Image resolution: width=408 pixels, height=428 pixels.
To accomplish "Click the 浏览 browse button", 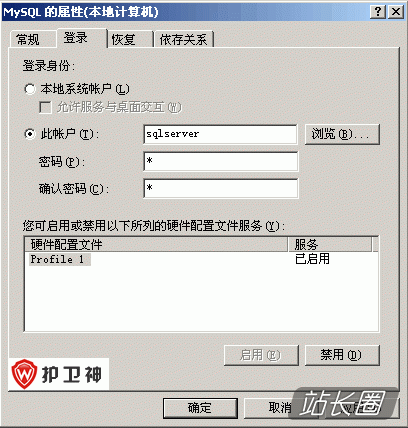I will coord(342,134).
